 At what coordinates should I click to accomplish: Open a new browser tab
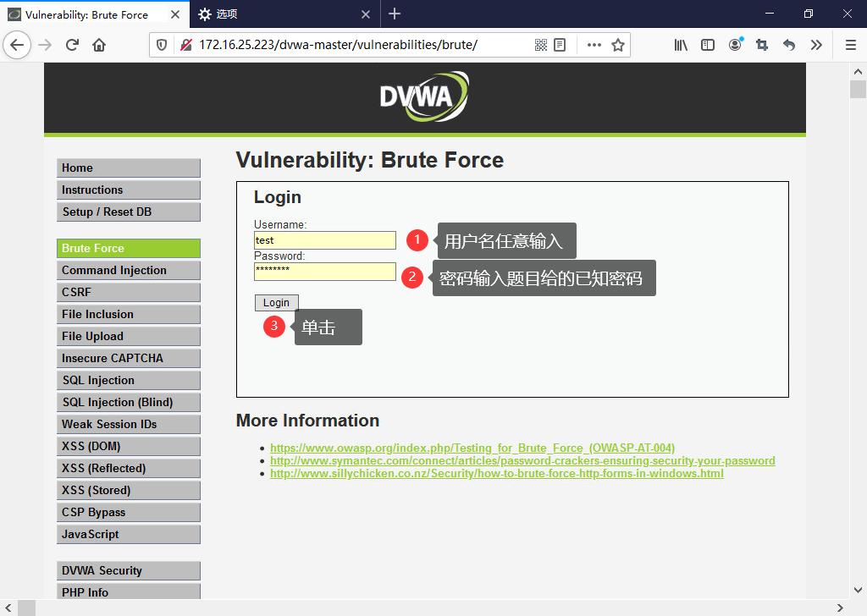click(x=395, y=14)
